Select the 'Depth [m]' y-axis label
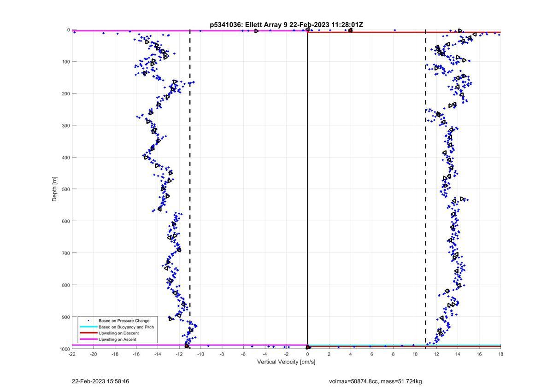553x392 pixels. click(x=55, y=189)
